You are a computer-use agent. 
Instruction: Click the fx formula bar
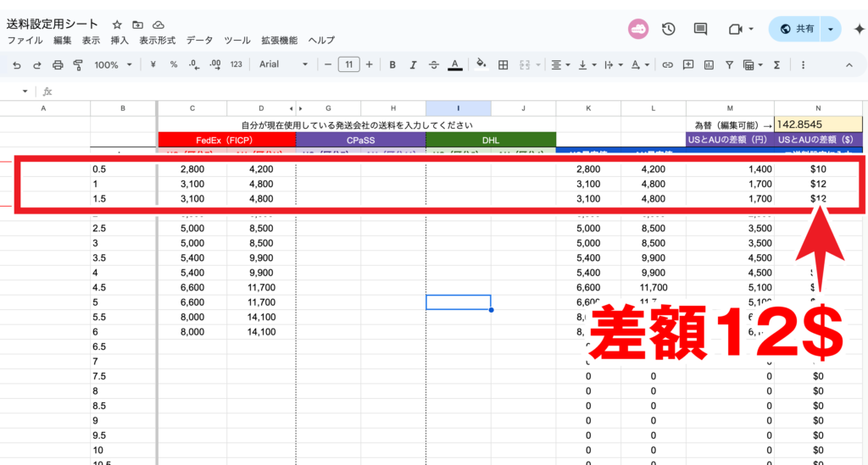click(454, 91)
